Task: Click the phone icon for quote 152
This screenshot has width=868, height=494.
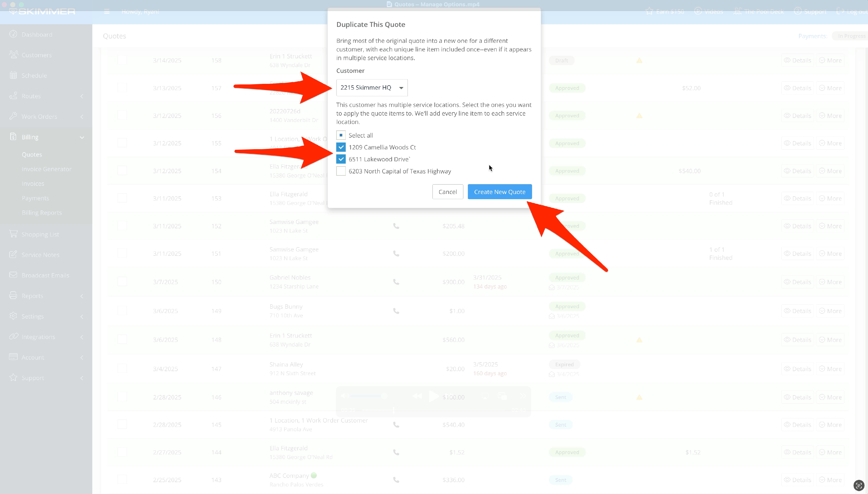Action: coord(396,226)
